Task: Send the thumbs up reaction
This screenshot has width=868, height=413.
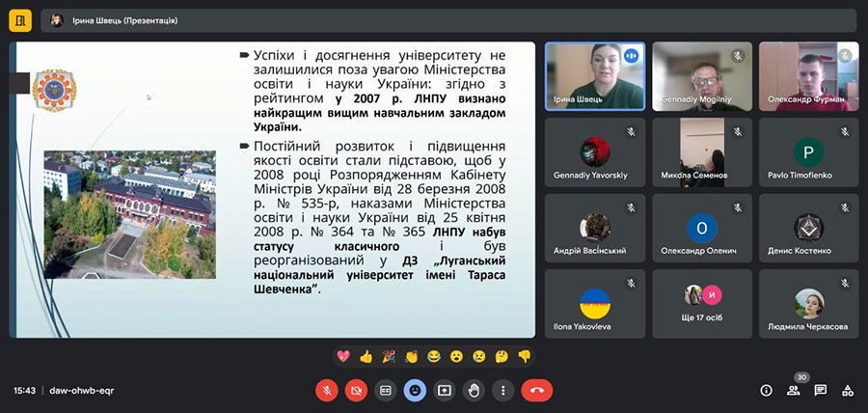Action: [x=366, y=356]
